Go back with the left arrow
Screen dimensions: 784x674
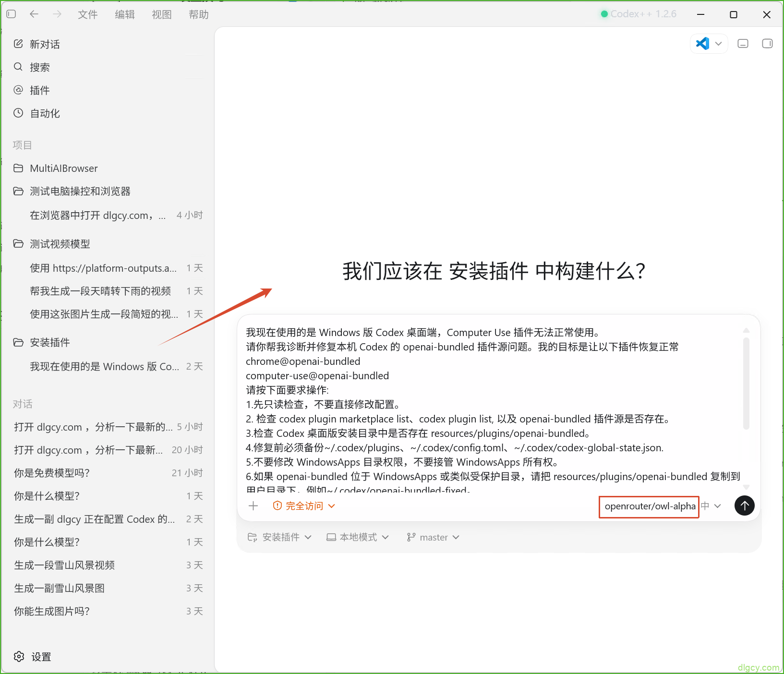point(34,14)
